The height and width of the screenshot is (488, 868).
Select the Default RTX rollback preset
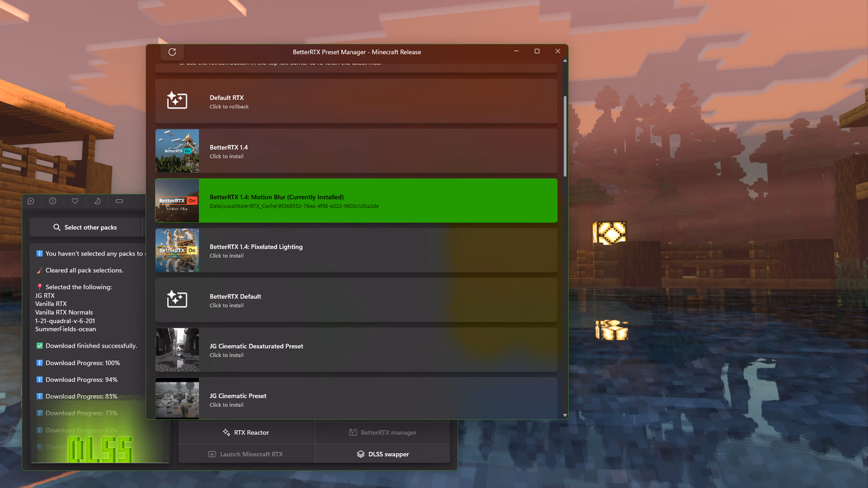tap(356, 101)
